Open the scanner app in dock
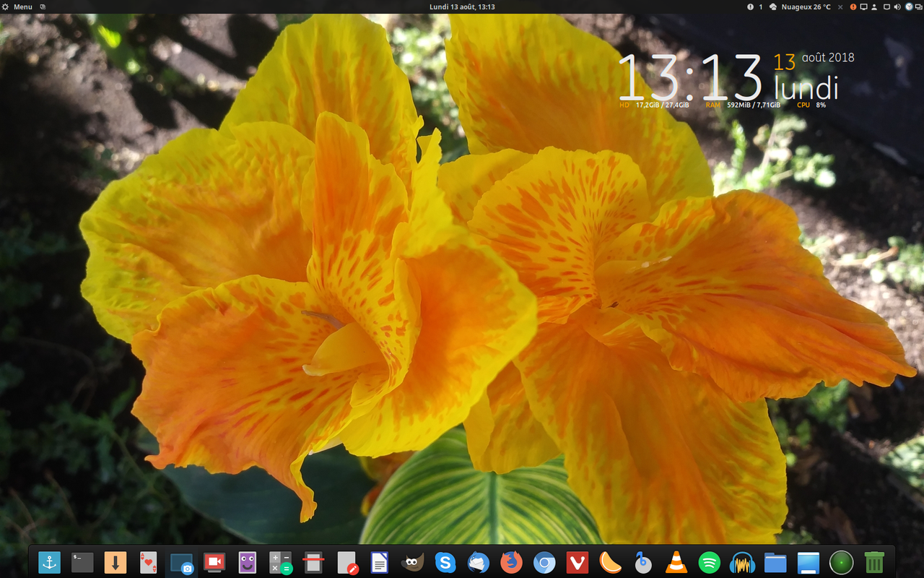Image resolution: width=924 pixels, height=578 pixels. coord(313,562)
